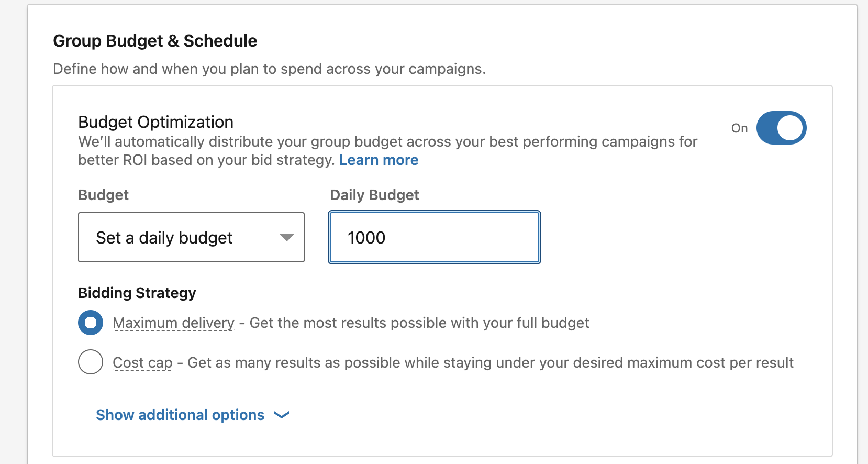Viewport: 868px width, 464px height.
Task: Click the Bidding Strategy section label
Action: coord(137,293)
